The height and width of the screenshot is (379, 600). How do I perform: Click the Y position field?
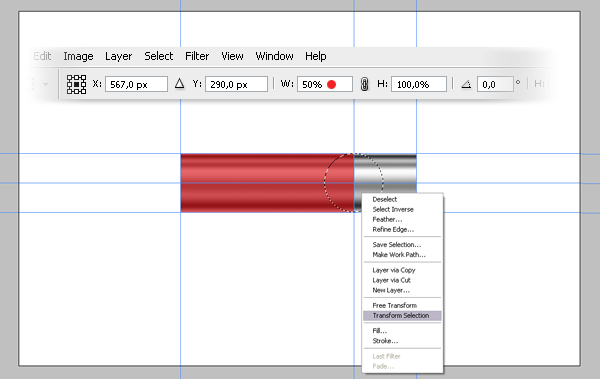click(x=236, y=84)
